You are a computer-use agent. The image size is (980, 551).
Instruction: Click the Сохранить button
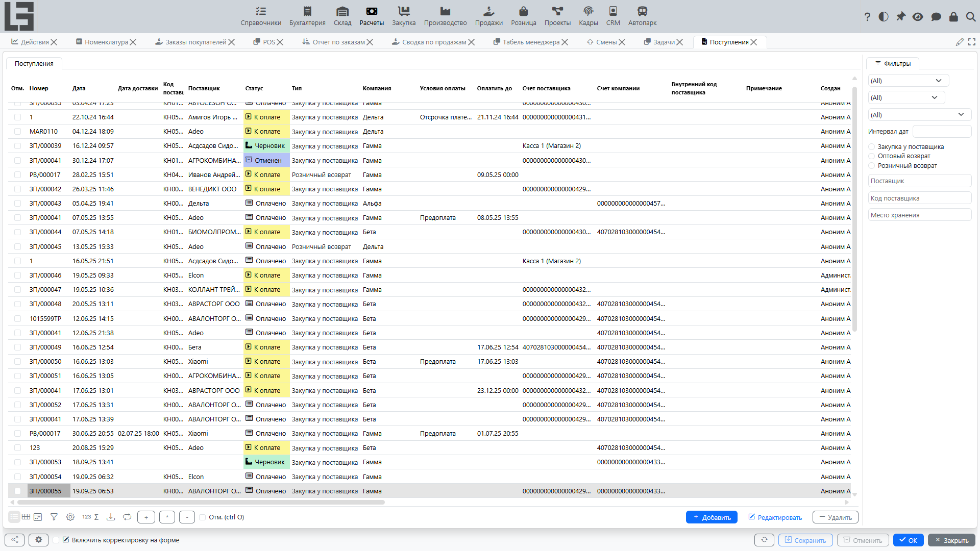point(805,540)
